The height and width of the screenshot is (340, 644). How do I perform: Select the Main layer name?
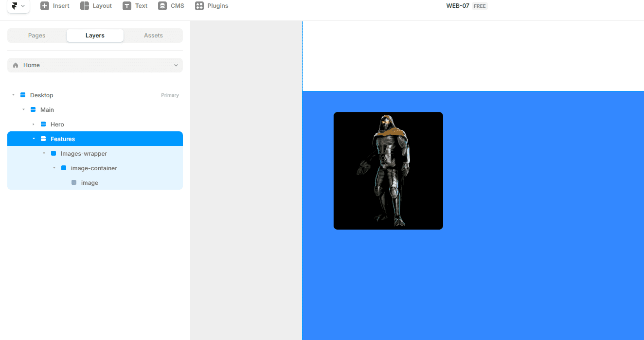[x=47, y=110]
